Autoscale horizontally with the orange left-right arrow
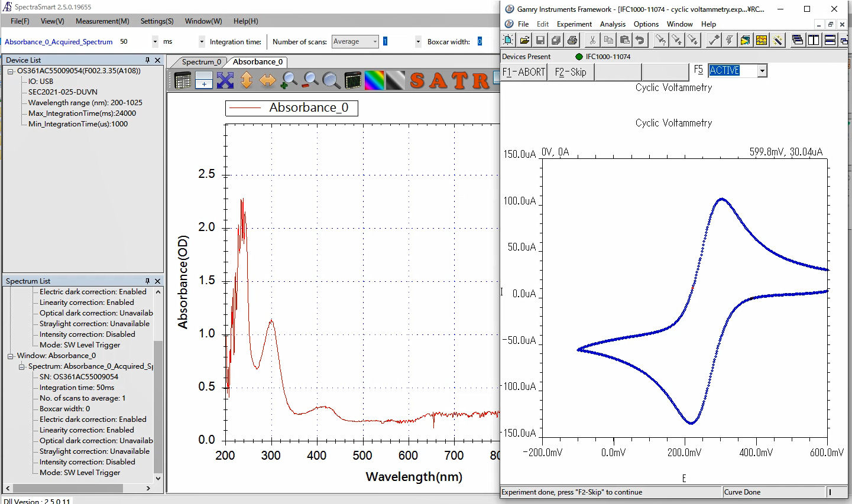Image resolution: width=852 pixels, height=504 pixels. coord(268,80)
